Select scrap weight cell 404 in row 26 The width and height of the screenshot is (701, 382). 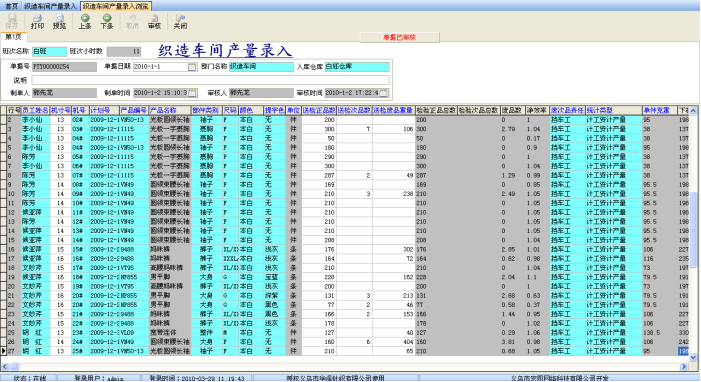(393, 342)
